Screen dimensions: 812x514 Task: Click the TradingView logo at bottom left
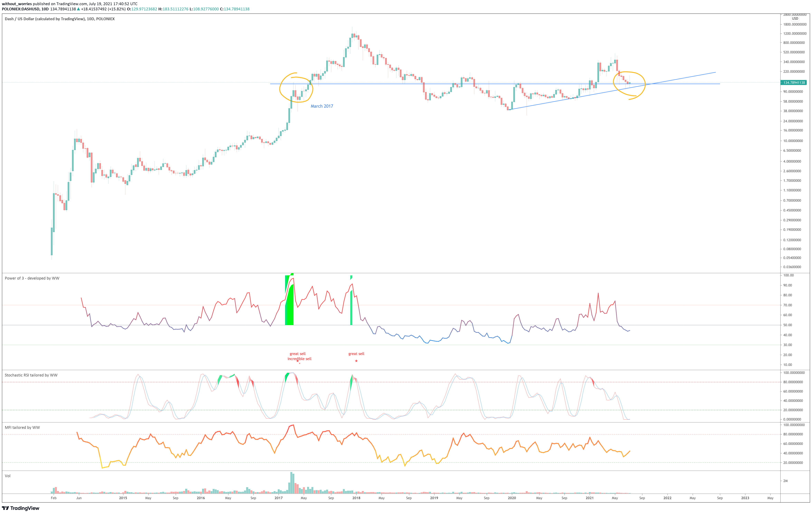tap(21, 508)
